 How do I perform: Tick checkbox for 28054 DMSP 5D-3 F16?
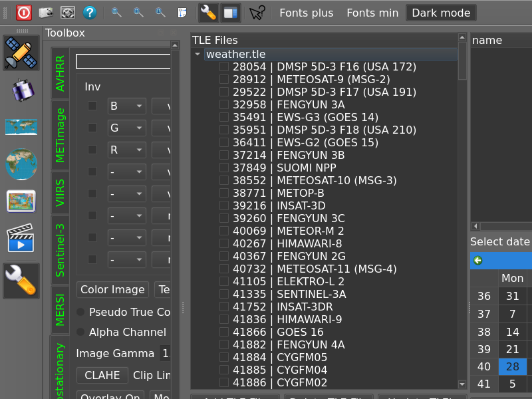coord(224,67)
